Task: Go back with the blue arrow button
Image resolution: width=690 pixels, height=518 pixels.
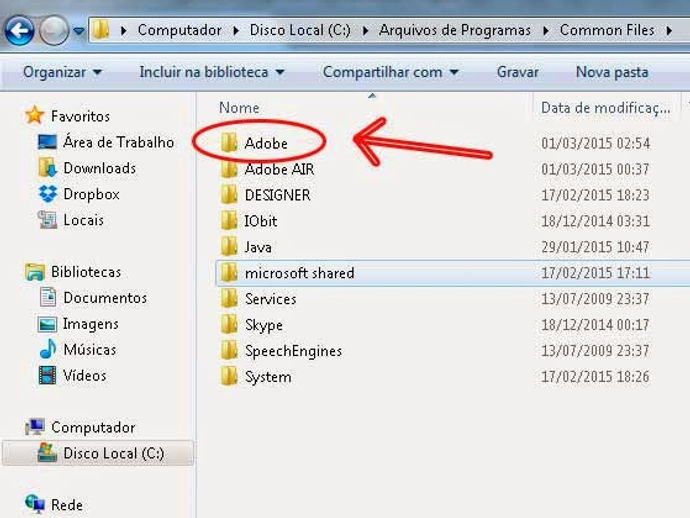Action: click(x=19, y=30)
